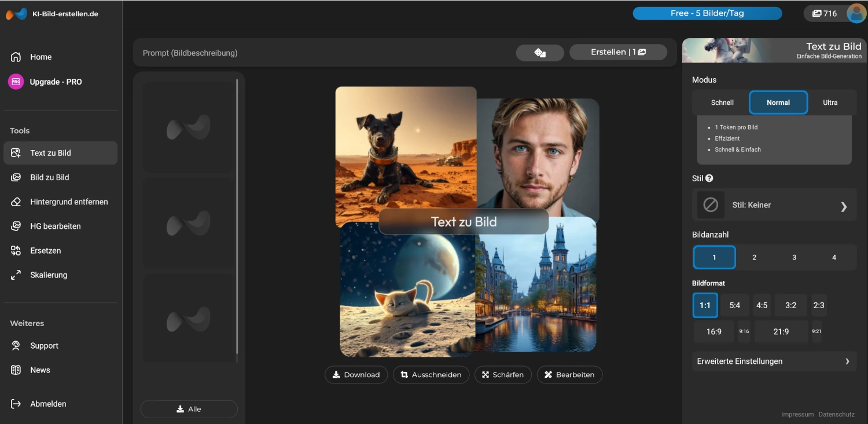Open the Skalierung tool label
Image resolution: width=868 pixels, height=424 pixels.
click(x=49, y=275)
